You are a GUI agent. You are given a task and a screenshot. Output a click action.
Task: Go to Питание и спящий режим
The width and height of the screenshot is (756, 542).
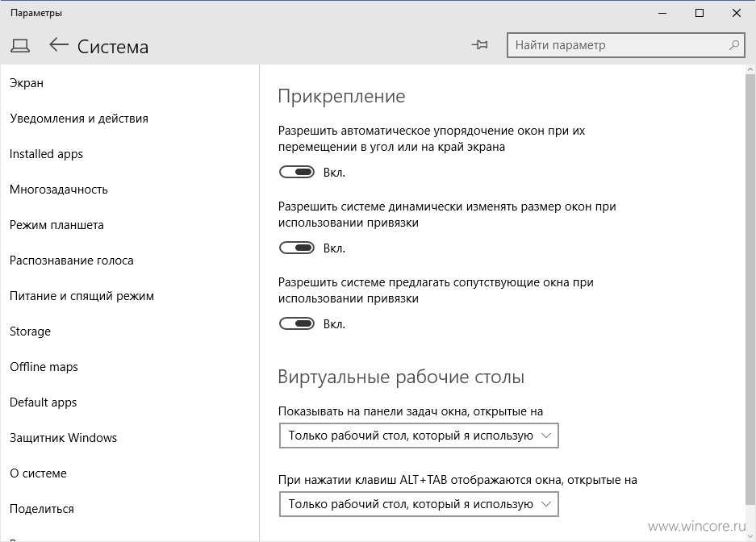click(x=82, y=296)
